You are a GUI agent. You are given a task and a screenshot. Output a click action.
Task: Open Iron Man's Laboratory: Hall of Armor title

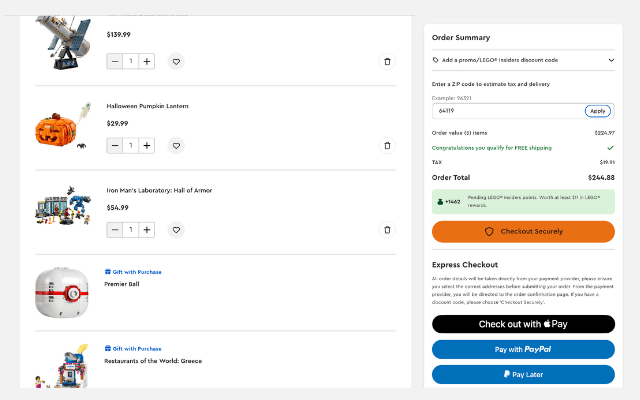pyautogui.click(x=159, y=190)
